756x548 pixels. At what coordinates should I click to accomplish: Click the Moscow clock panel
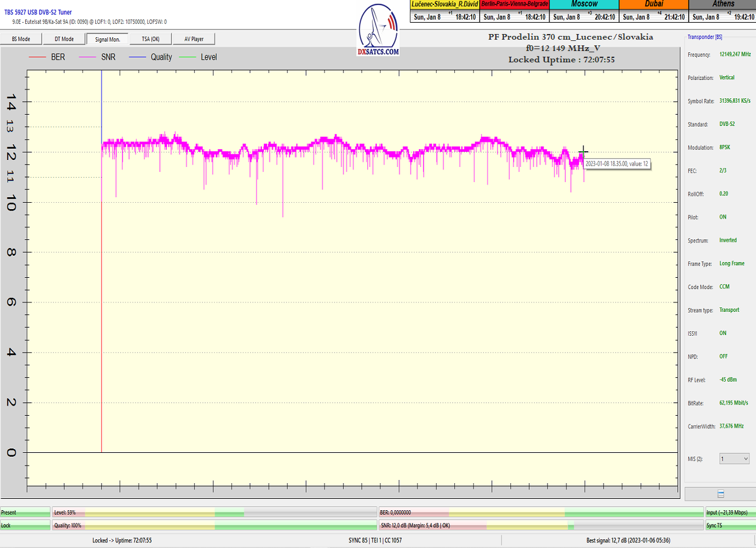coord(584,12)
